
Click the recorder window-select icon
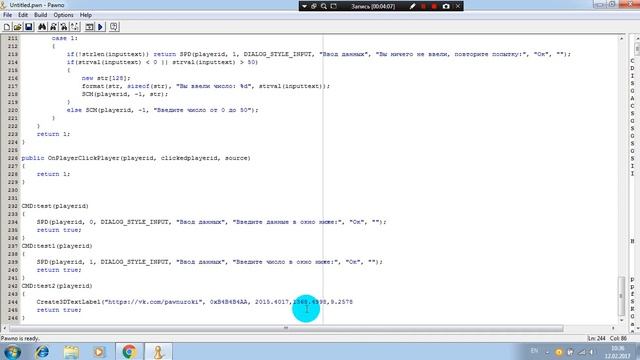point(333,6)
